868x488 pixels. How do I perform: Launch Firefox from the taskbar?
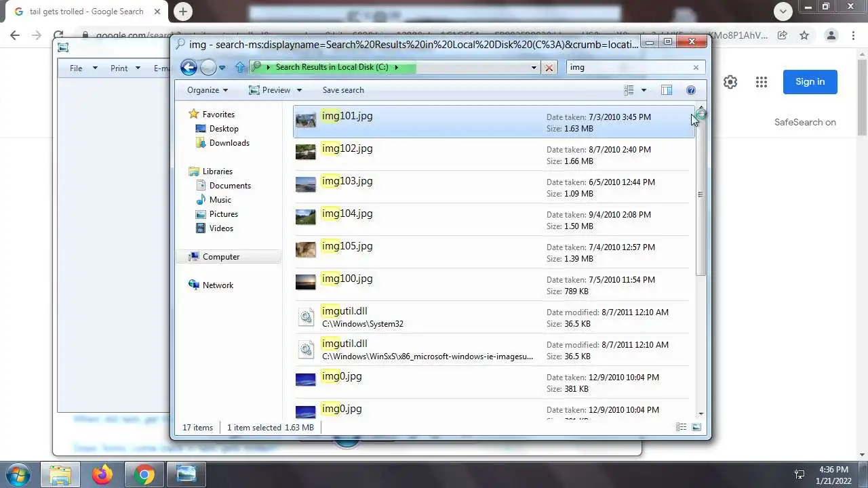(102, 474)
